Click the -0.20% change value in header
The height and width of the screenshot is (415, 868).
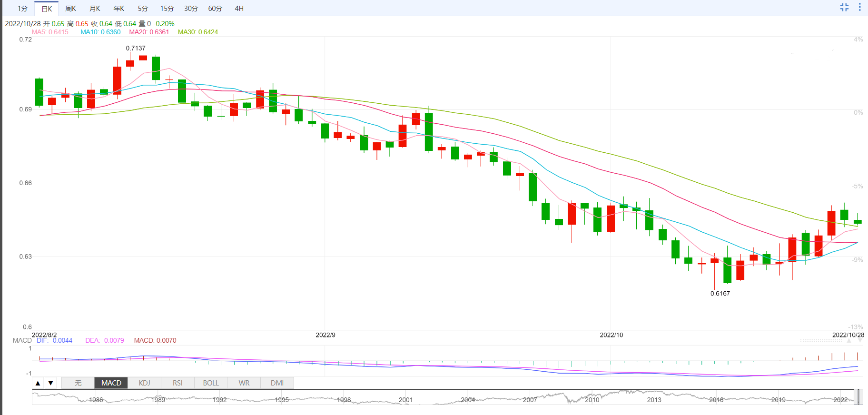164,23
